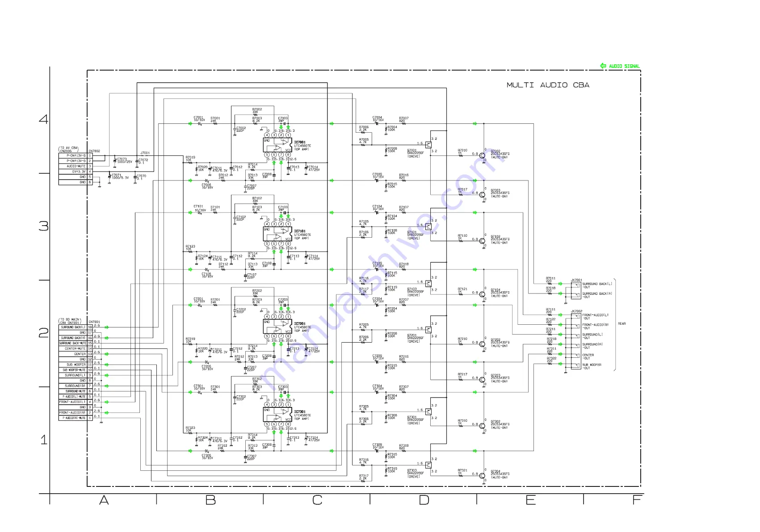Click the green arrow beside AUDIO SIGNAL legend

coord(603,66)
